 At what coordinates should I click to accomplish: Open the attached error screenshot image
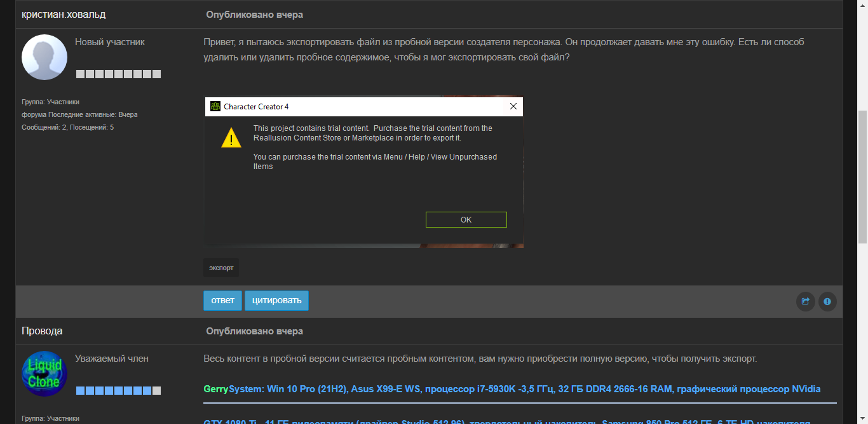(363, 172)
